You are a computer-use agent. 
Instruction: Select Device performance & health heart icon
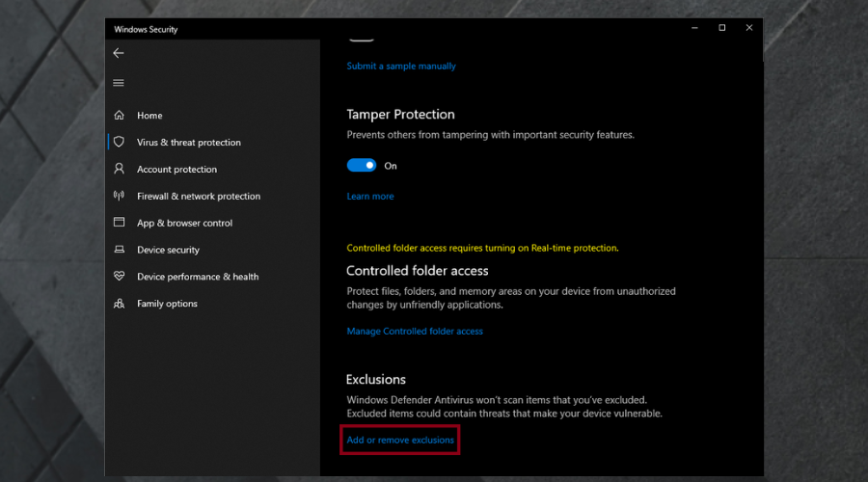pyautogui.click(x=120, y=277)
